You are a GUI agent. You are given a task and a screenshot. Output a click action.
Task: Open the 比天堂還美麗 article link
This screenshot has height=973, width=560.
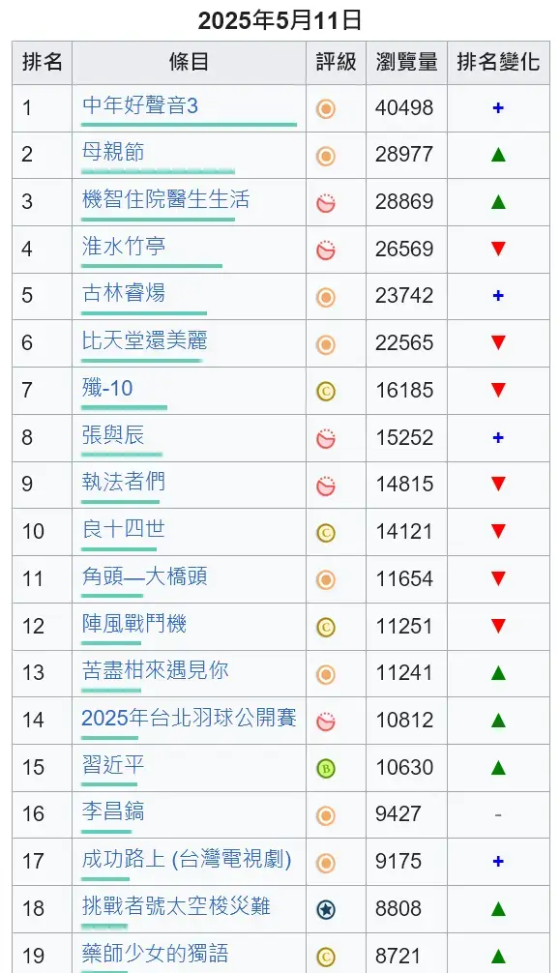click(x=145, y=340)
